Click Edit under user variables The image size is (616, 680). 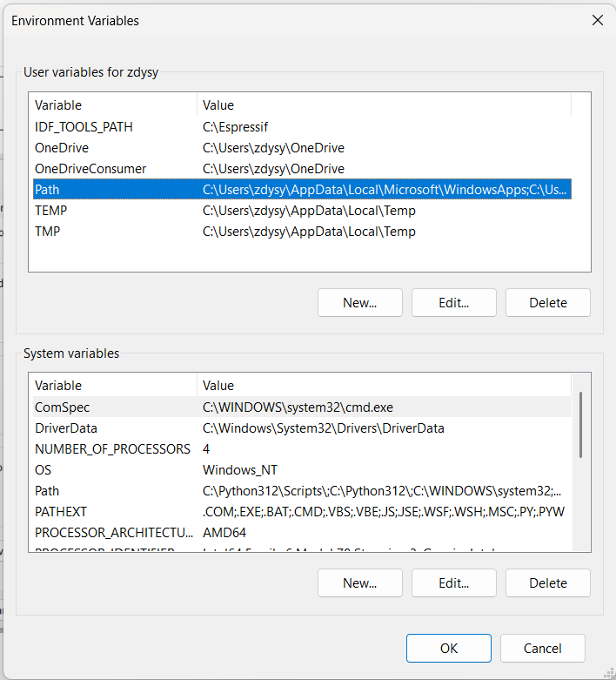pos(453,303)
